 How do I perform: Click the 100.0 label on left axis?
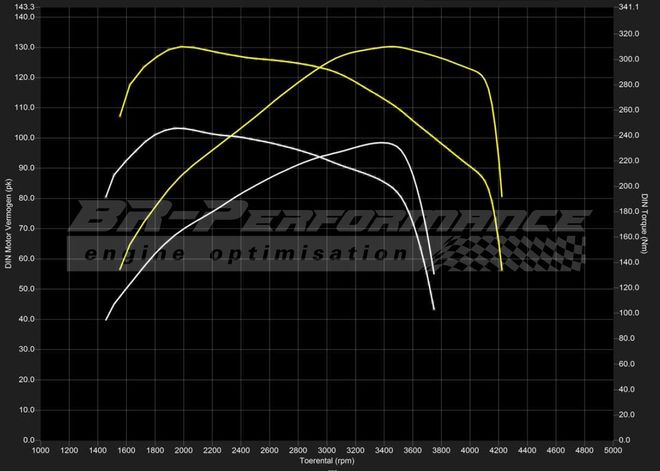coord(24,137)
